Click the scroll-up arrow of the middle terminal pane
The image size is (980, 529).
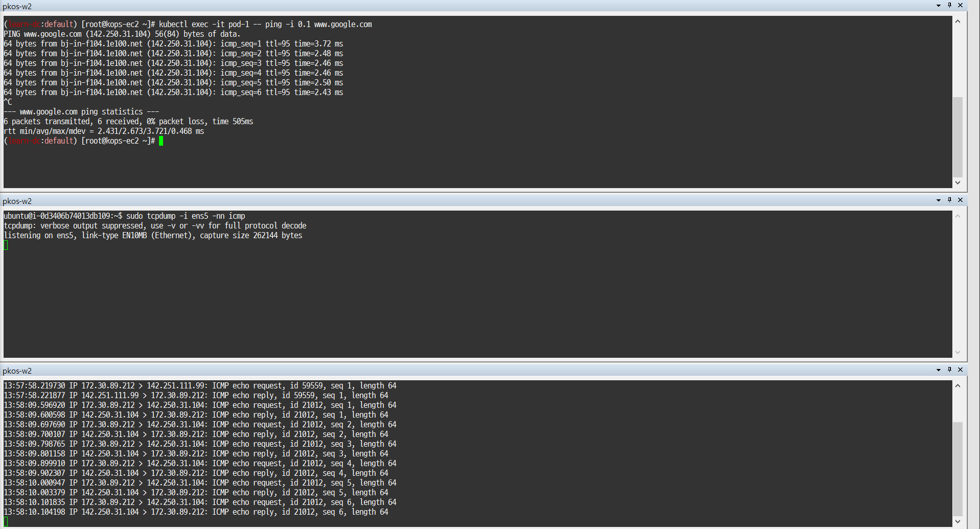(958, 216)
